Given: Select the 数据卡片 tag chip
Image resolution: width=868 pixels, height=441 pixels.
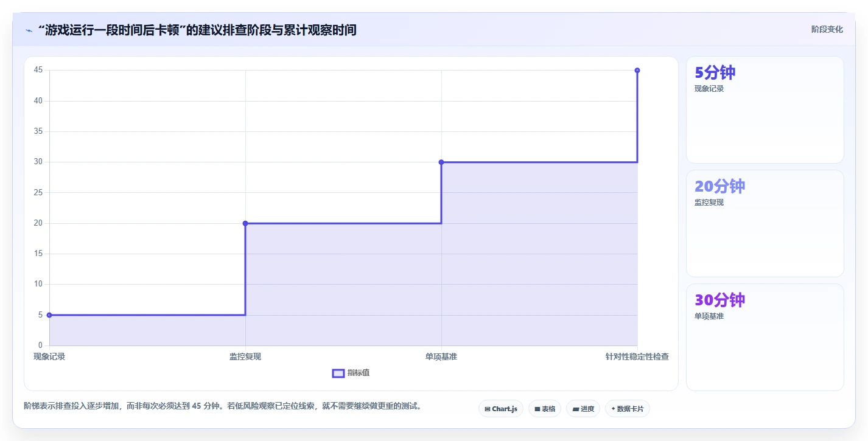Looking at the screenshot, I should tap(627, 409).
